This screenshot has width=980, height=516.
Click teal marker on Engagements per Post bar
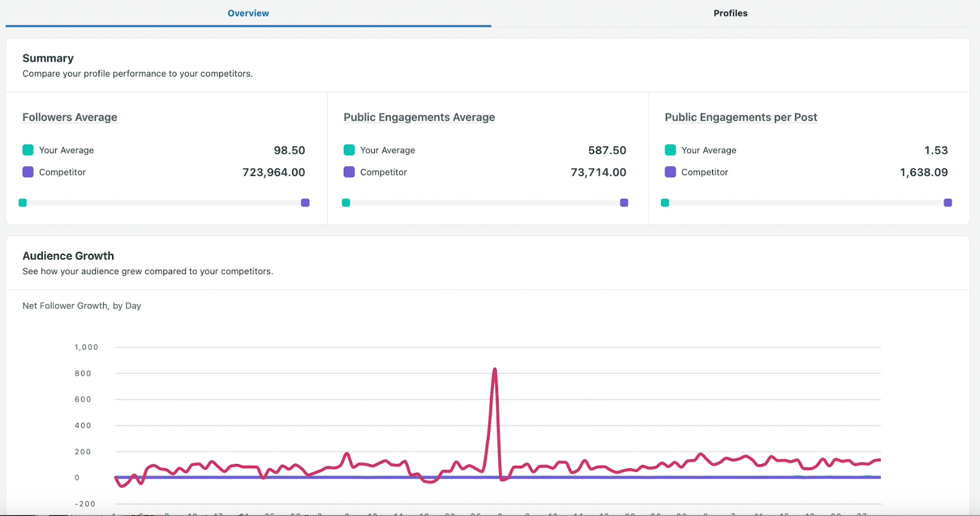[x=665, y=203]
